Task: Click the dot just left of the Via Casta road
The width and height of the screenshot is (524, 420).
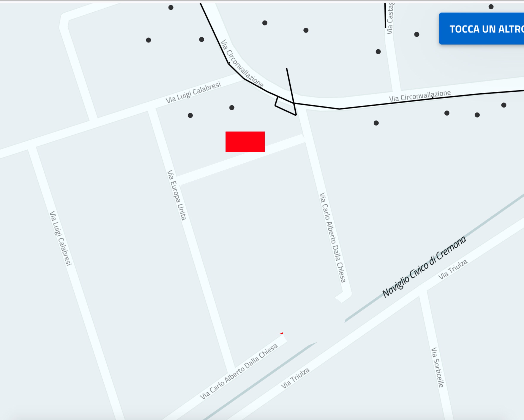Action: click(x=378, y=52)
